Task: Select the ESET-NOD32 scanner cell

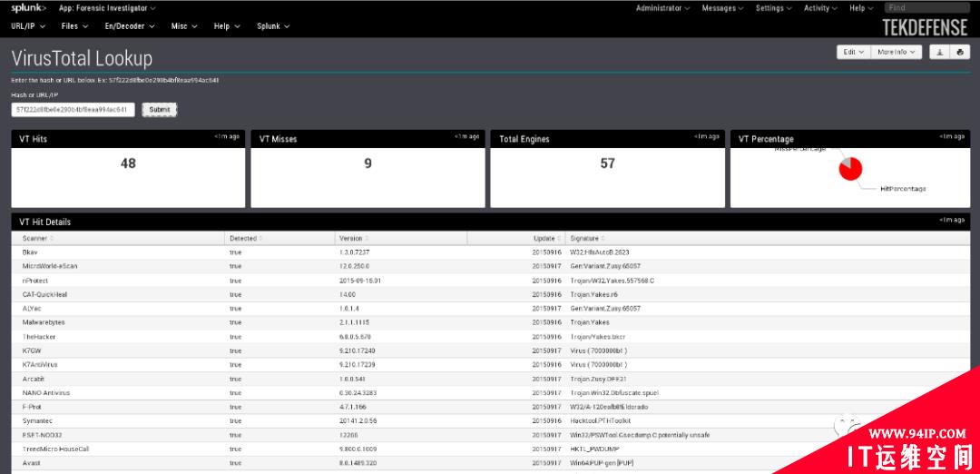Action: click(41, 435)
